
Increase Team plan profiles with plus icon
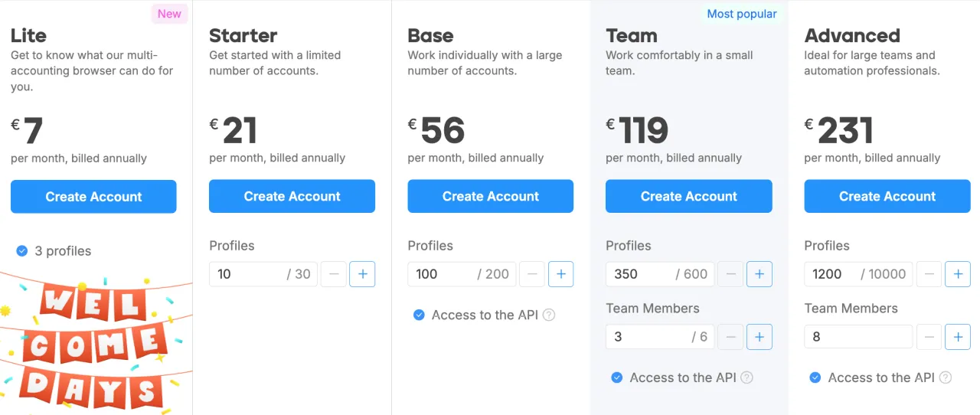click(x=759, y=274)
